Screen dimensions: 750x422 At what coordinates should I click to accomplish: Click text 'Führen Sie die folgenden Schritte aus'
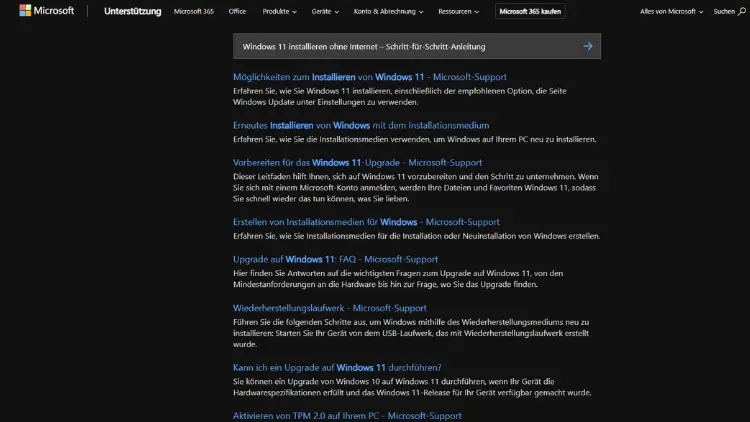[x=299, y=322]
